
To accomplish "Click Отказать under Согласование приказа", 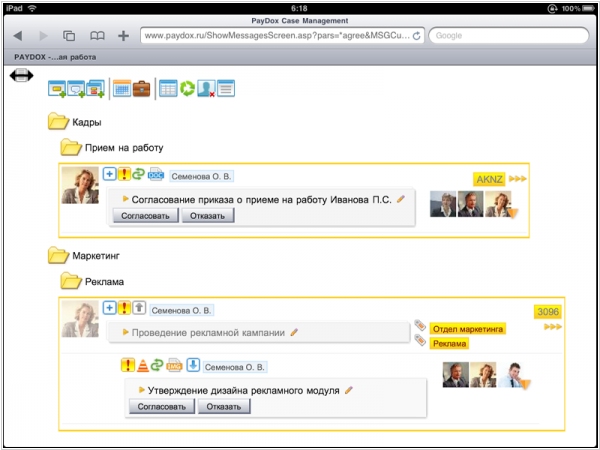I will [x=207, y=215].
